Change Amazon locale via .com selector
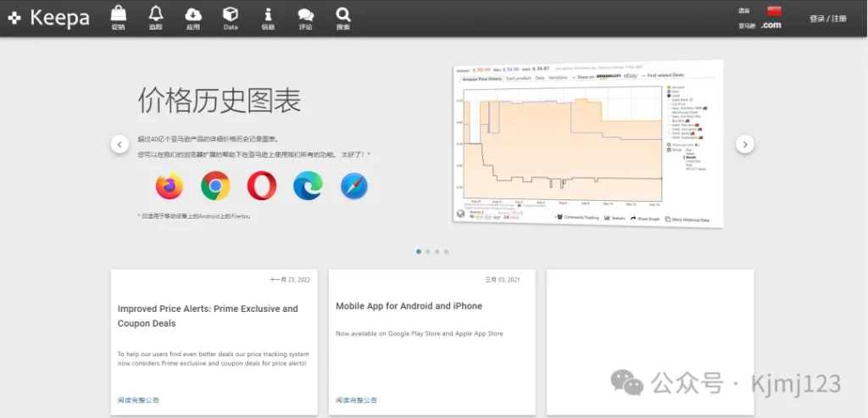This screenshot has height=418, width=868. (771, 25)
